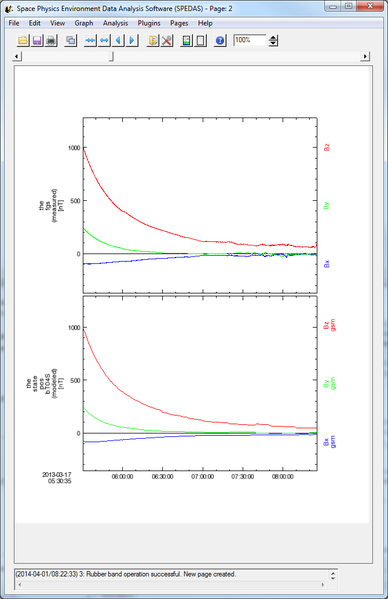Click the status message scroll up/down spinner
The width and height of the screenshot is (388, 599).
click(333, 576)
